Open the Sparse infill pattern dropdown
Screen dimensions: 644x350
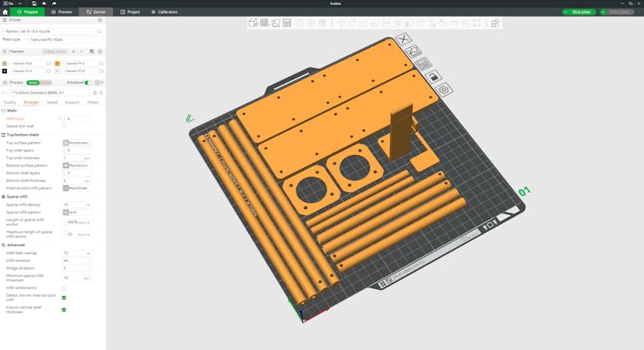point(76,212)
